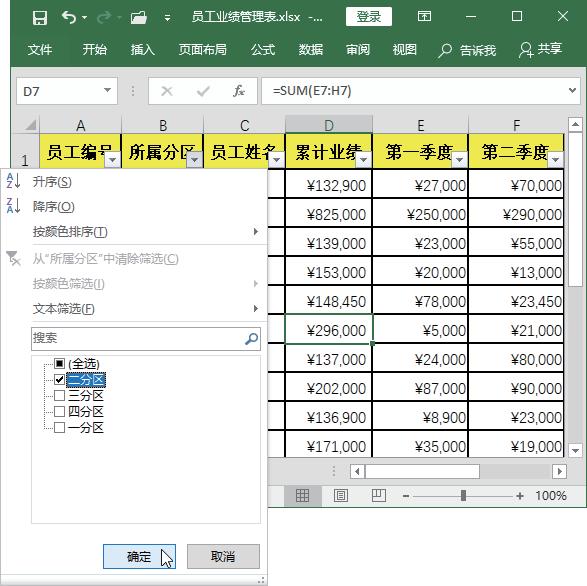
Task: Click the zoom out minus button
Action: pos(406,496)
